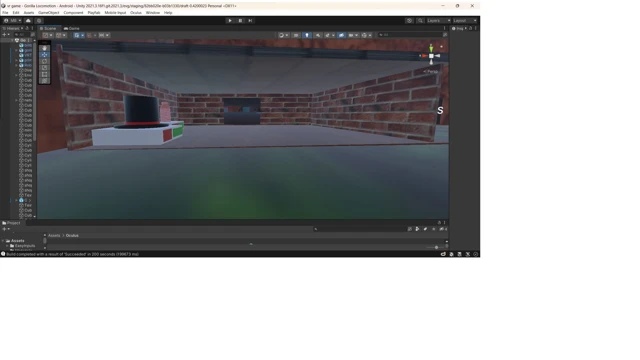640x360 pixels.
Task: Adjust the project icon size slider
Action: (x=436, y=247)
